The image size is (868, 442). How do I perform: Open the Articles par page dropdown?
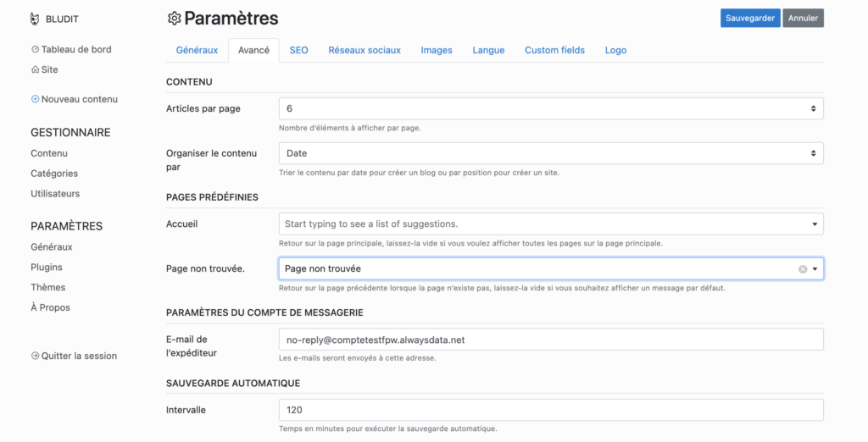point(551,109)
